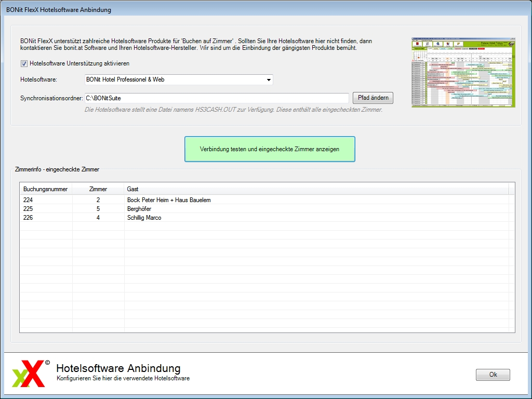Select booking number 224
This screenshot has height=399, width=532.
click(28, 200)
